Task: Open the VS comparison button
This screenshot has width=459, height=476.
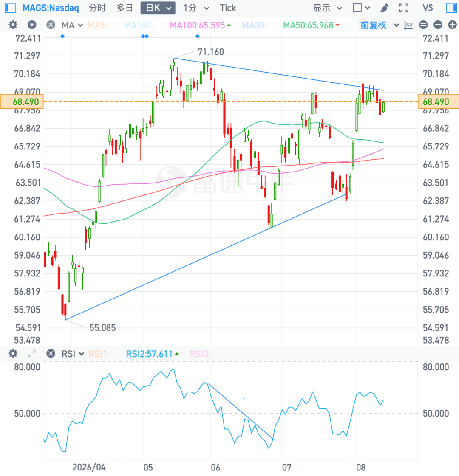Action: point(428,8)
